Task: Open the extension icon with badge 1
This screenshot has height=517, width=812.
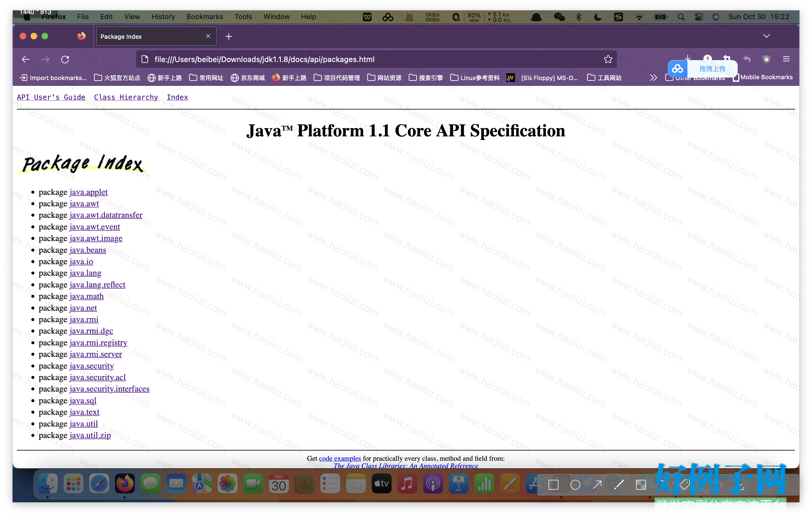Action: 707,58
